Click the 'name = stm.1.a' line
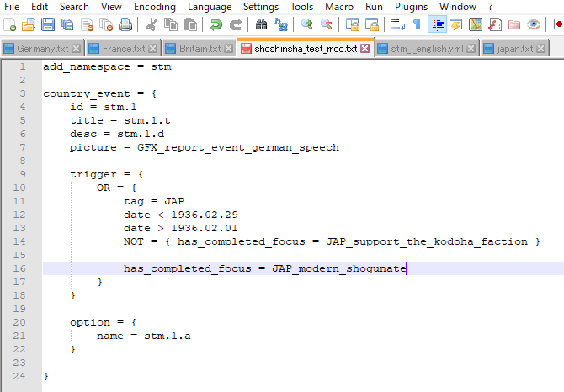Viewport: 564px width, 392px height. pyautogui.click(x=143, y=336)
